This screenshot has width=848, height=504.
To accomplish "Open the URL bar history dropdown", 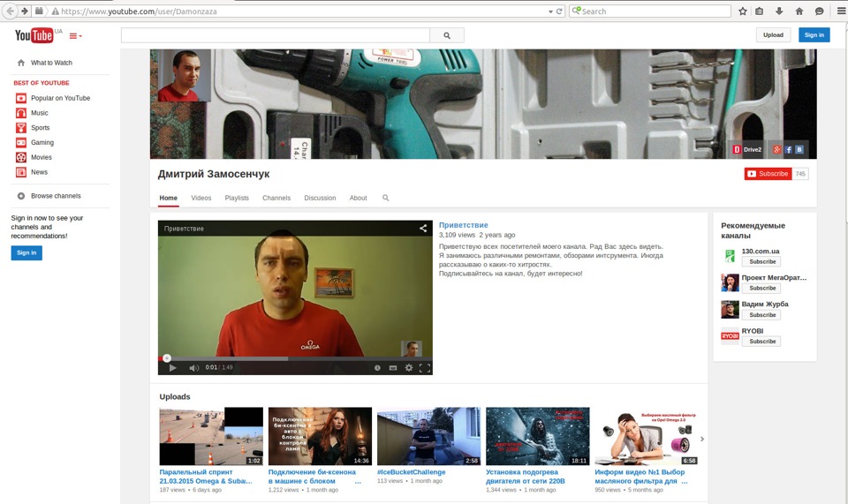I will point(550,11).
